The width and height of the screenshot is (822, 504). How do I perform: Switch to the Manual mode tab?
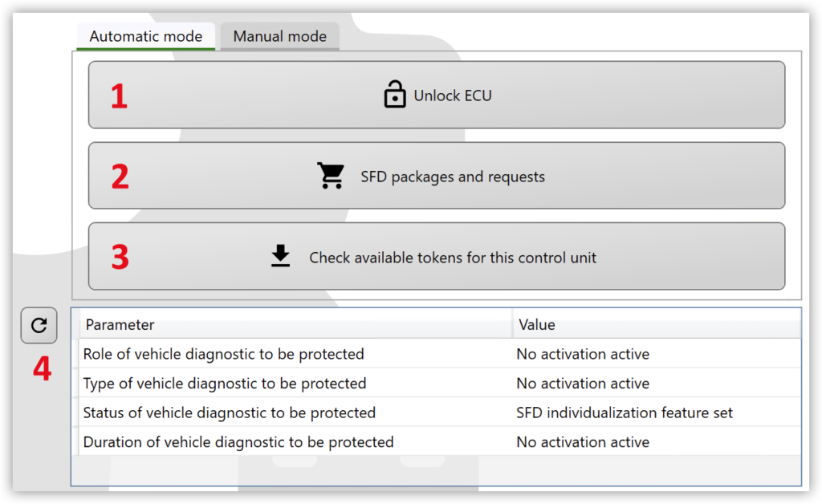[x=279, y=36]
